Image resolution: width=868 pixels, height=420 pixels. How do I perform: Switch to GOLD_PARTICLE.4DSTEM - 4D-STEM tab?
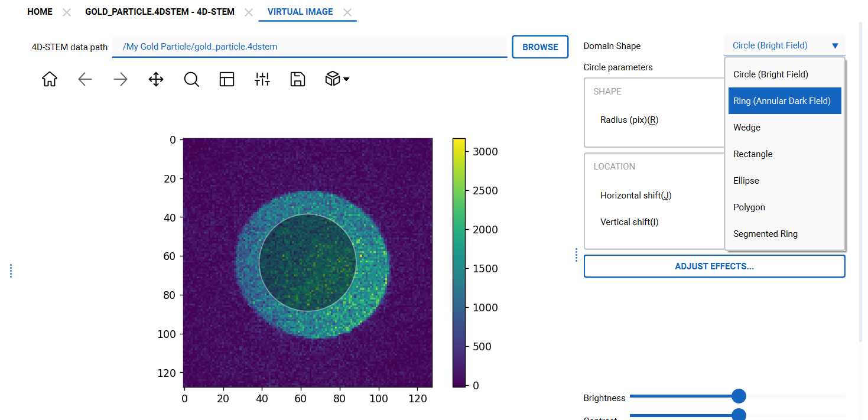(160, 12)
